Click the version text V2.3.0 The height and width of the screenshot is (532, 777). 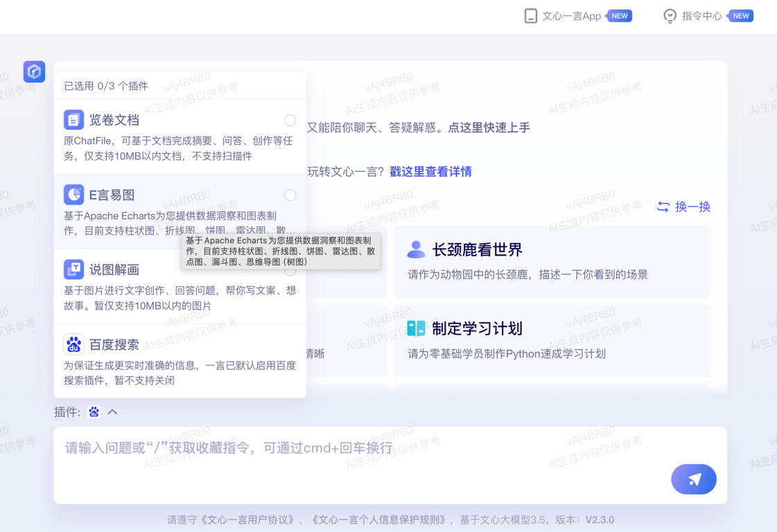[600, 520]
